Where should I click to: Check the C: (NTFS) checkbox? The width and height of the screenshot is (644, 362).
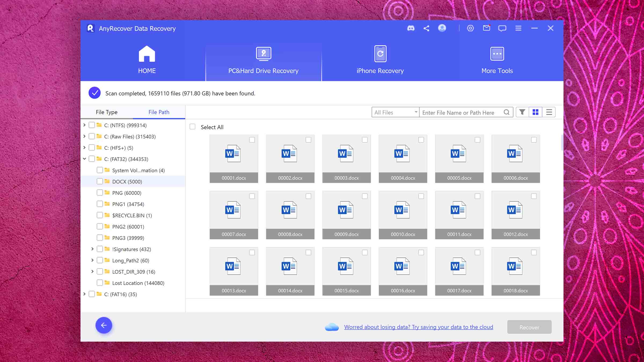pyautogui.click(x=92, y=125)
